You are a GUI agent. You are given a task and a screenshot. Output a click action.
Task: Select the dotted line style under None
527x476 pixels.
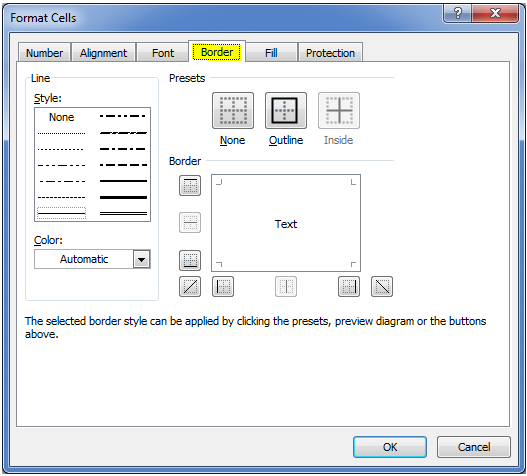(x=61, y=133)
